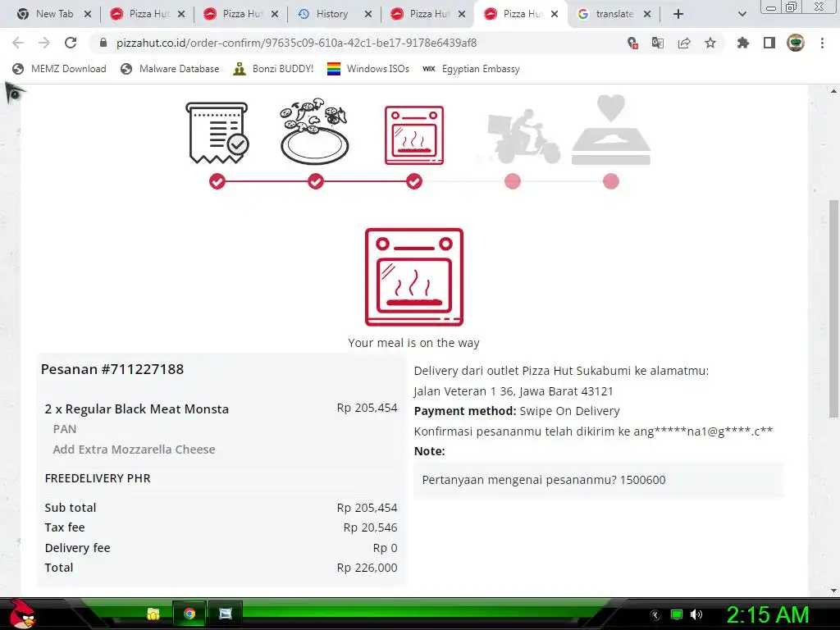Close the New Tab tab

click(x=88, y=14)
